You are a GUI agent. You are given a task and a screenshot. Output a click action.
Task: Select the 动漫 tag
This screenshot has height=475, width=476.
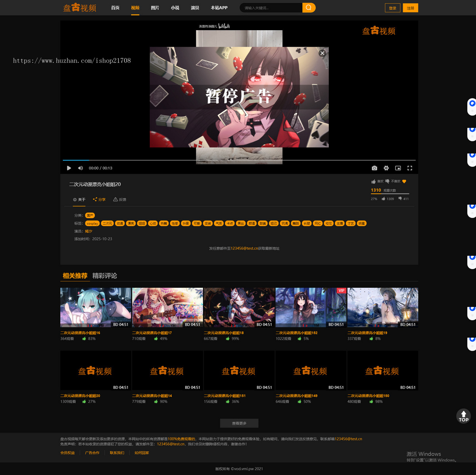coord(120,223)
